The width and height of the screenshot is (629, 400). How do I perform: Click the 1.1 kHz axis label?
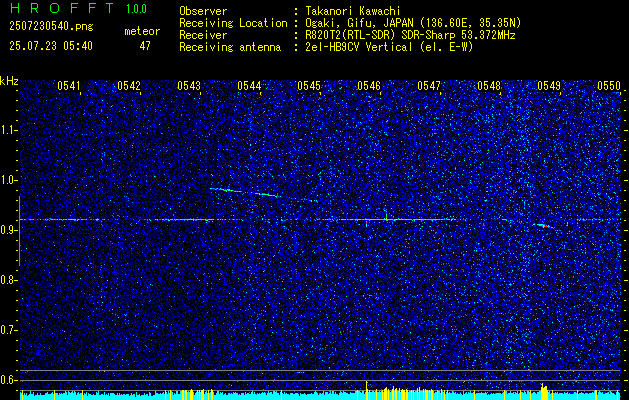(8, 130)
